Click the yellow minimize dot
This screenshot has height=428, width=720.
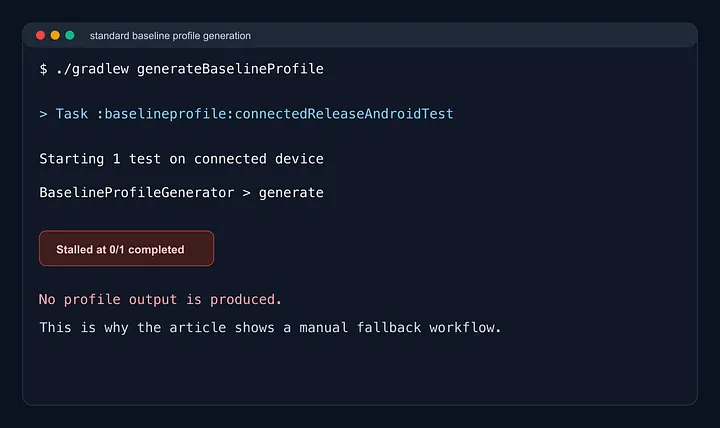[55, 35]
